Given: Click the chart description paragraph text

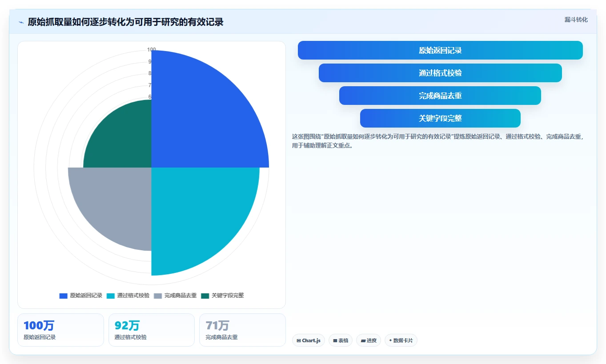Looking at the screenshot, I should [438, 141].
